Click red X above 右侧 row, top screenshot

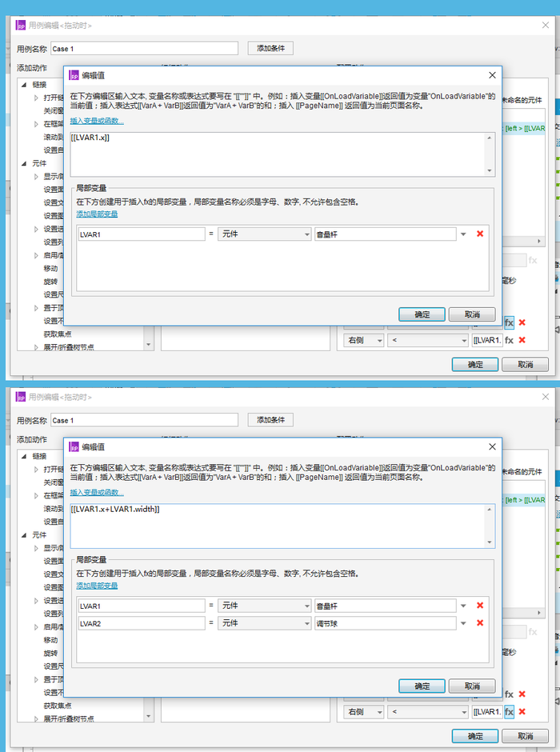pos(522,322)
